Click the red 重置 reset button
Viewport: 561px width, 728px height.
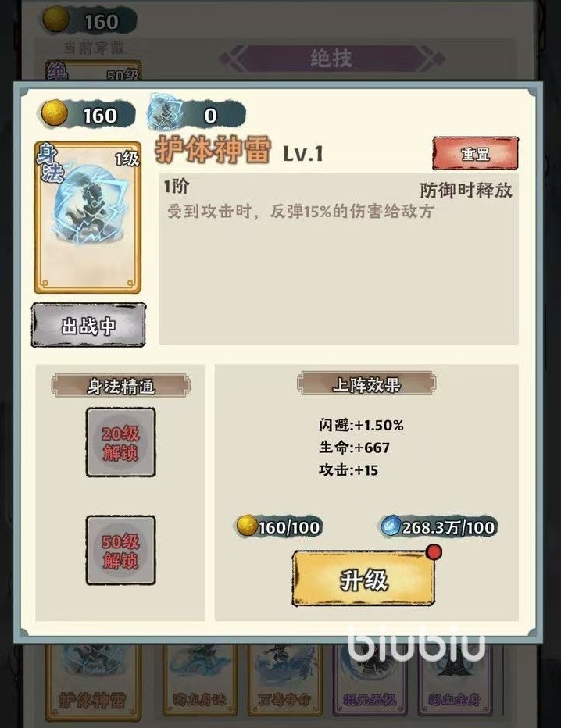475,154
